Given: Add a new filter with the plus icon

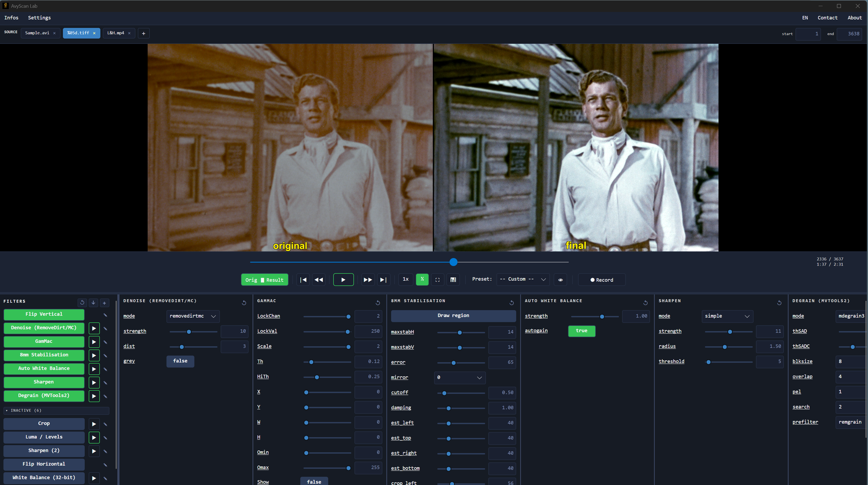Looking at the screenshot, I should click(x=104, y=302).
